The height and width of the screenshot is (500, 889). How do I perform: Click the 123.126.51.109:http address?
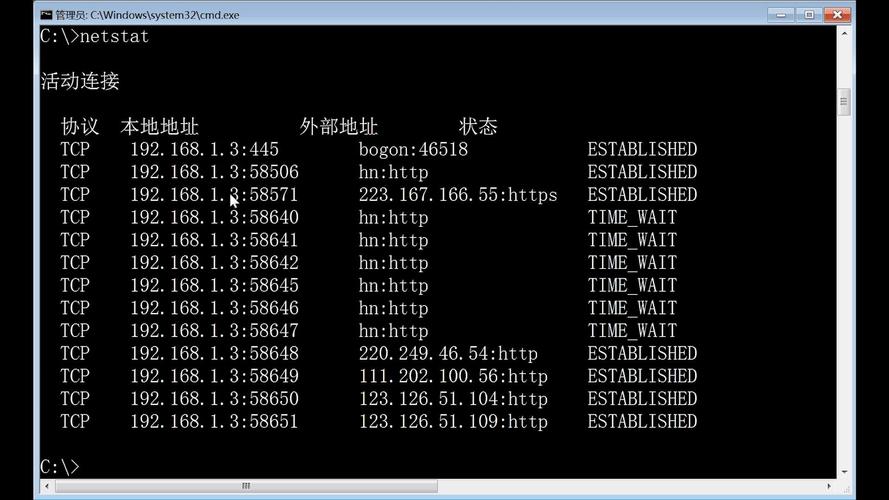click(454, 422)
